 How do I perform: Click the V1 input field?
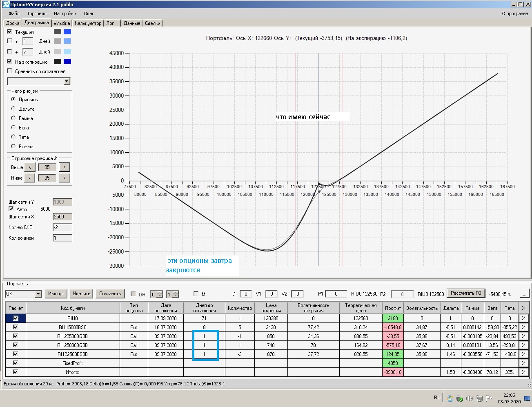[x=272, y=294]
